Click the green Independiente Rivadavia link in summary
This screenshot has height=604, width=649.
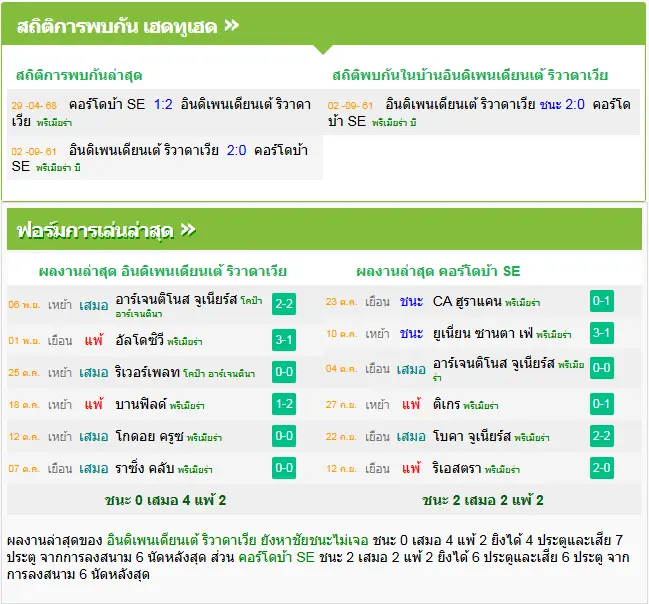(x=182, y=540)
